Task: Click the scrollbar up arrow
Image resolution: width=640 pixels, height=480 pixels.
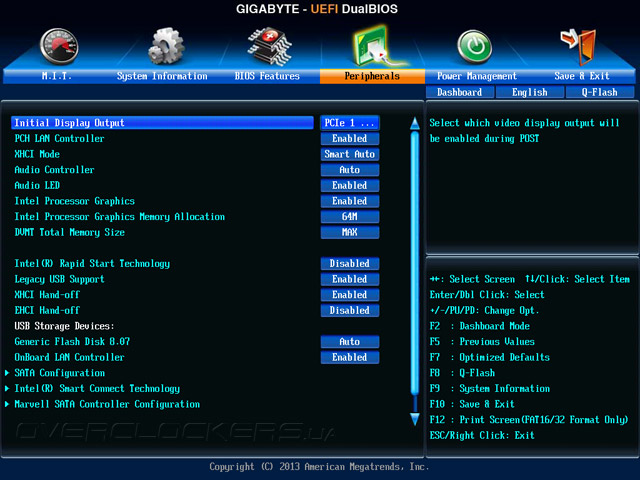Action: 415,124
